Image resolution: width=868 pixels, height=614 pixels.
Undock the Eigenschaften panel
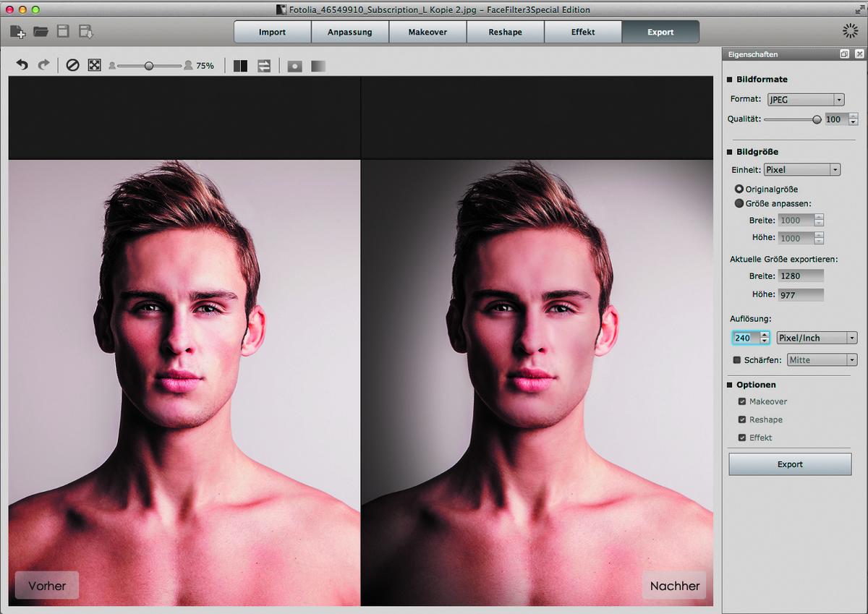(x=844, y=54)
